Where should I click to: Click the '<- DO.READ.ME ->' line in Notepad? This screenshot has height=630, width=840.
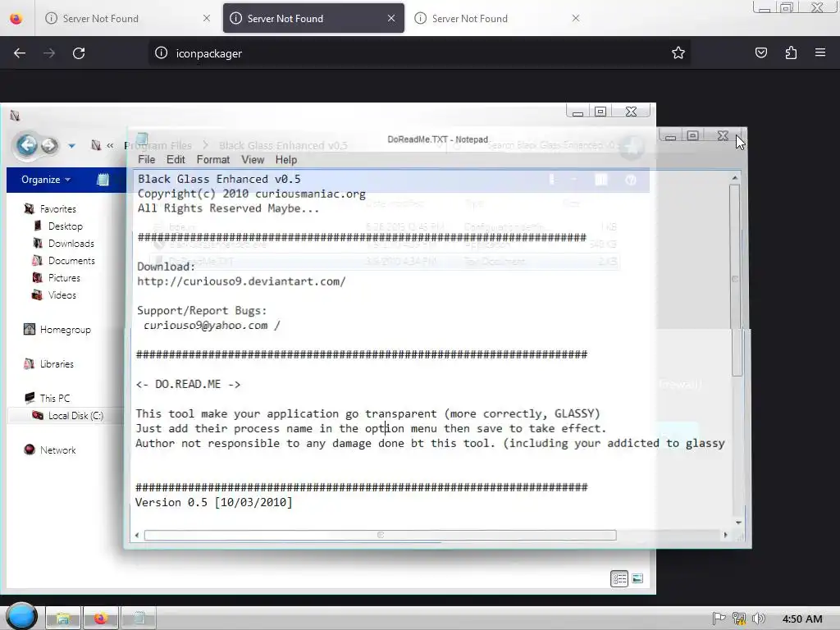(x=188, y=384)
